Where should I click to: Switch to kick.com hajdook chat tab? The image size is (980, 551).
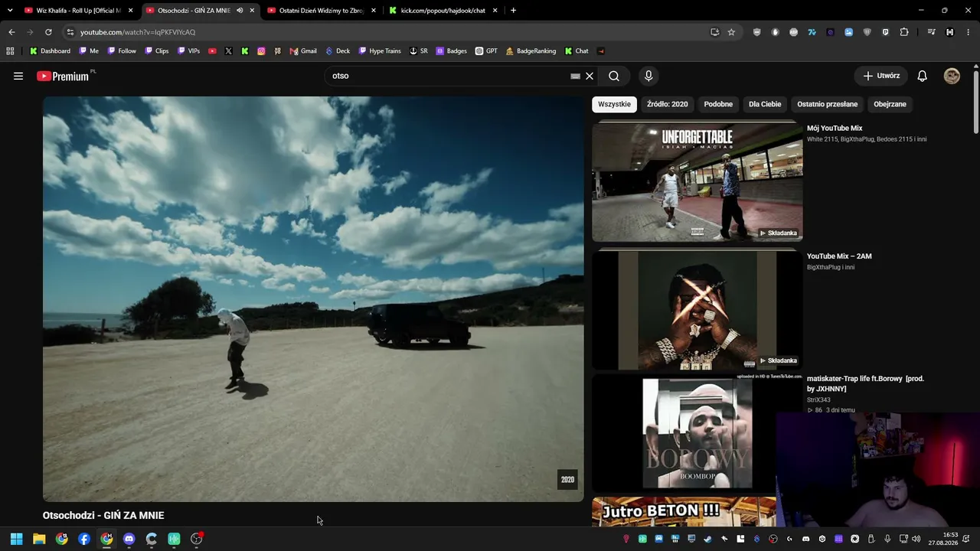pyautogui.click(x=443, y=11)
